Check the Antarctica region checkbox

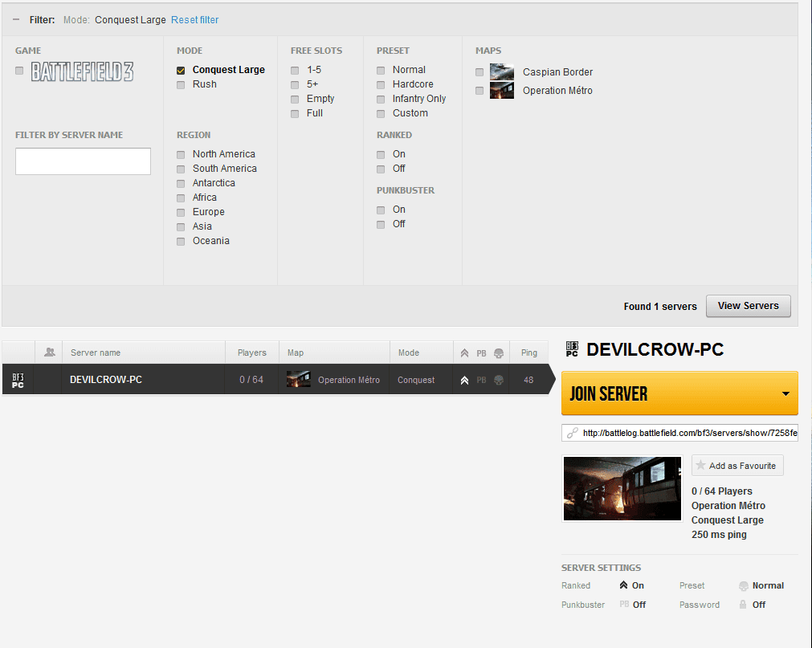tap(181, 184)
